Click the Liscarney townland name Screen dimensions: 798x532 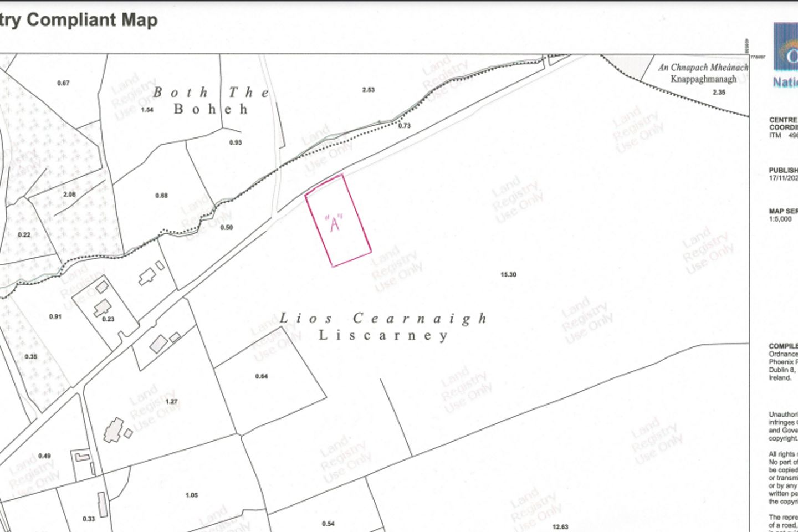pyautogui.click(x=383, y=336)
